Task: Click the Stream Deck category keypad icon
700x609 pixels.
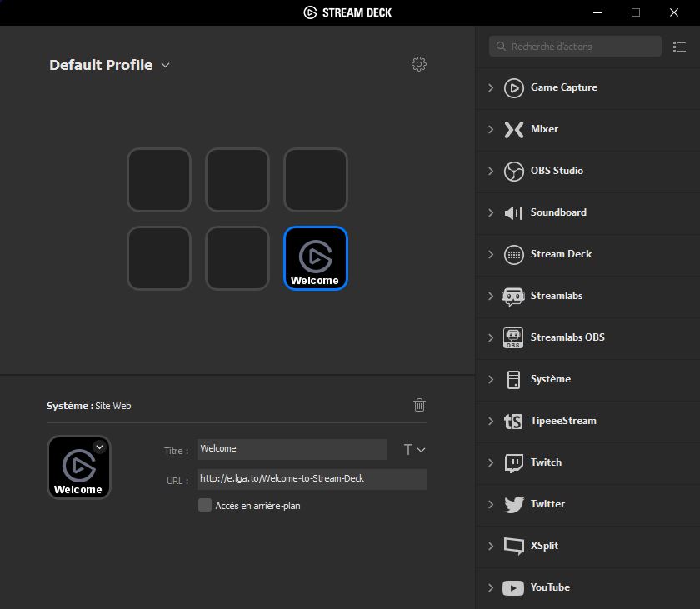Action: [514, 255]
